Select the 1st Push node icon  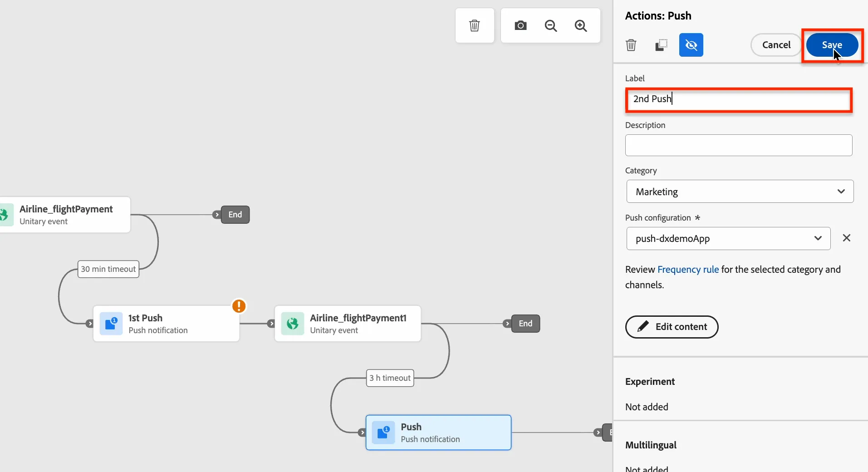pyautogui.click(x=111, y=324)
